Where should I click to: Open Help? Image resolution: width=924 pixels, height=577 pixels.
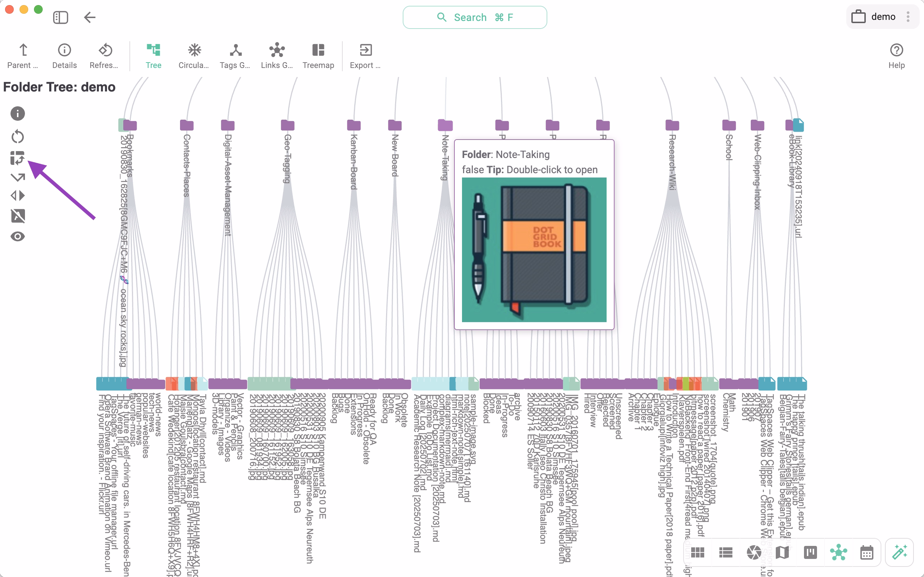point(896,55)
